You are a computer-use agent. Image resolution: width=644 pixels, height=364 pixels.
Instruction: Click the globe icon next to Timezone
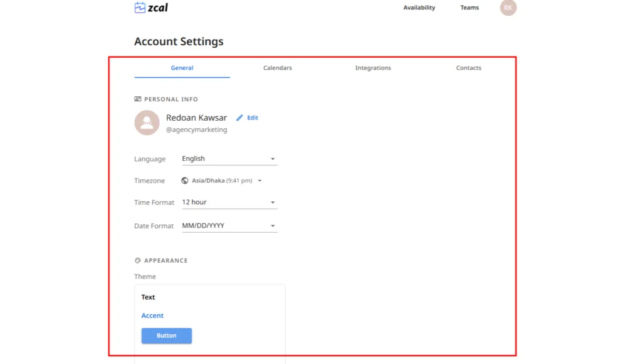click(x=185, y=181)
